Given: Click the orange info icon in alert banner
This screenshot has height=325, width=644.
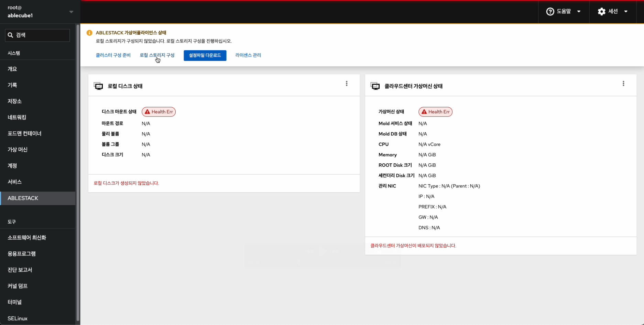Looking at the screenshot, I should tap(89, 33).
